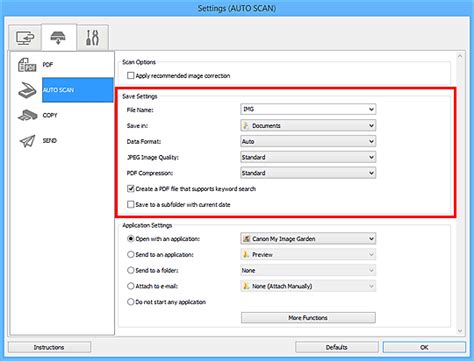
Task: Click the Copy printer icon
Action: (27, 115)
